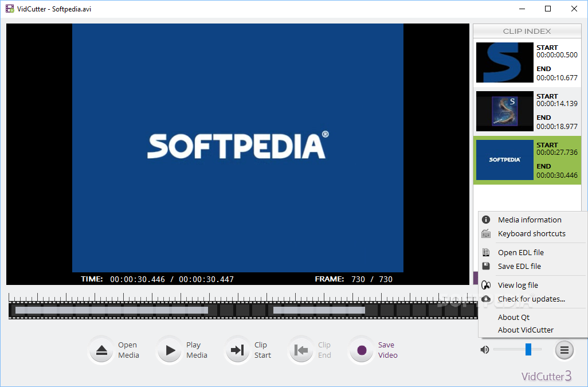The height and width of the screenshot is (387, 588).
Task: Click the VidCutter app icon in title bar
Action: tap(10, 9)
